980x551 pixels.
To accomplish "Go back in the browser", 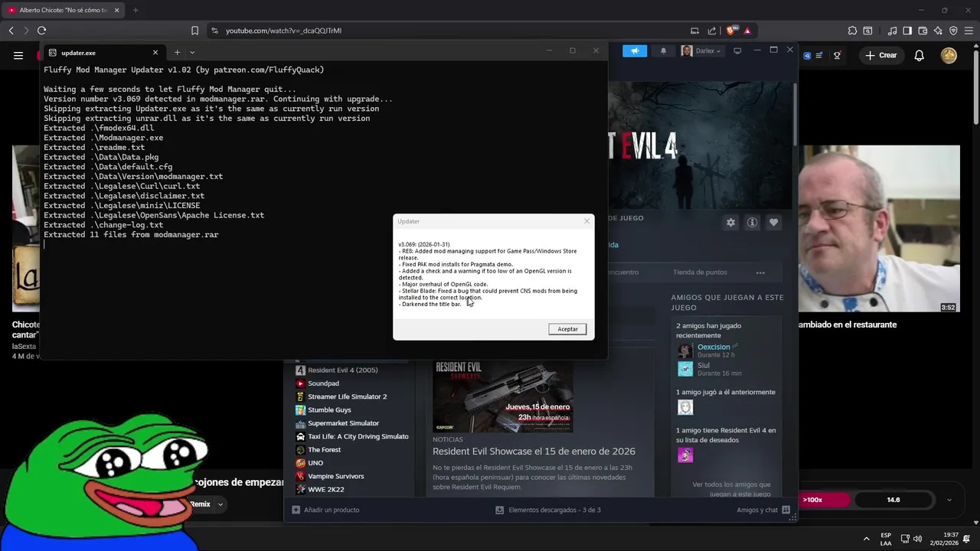I will (11, 31).
